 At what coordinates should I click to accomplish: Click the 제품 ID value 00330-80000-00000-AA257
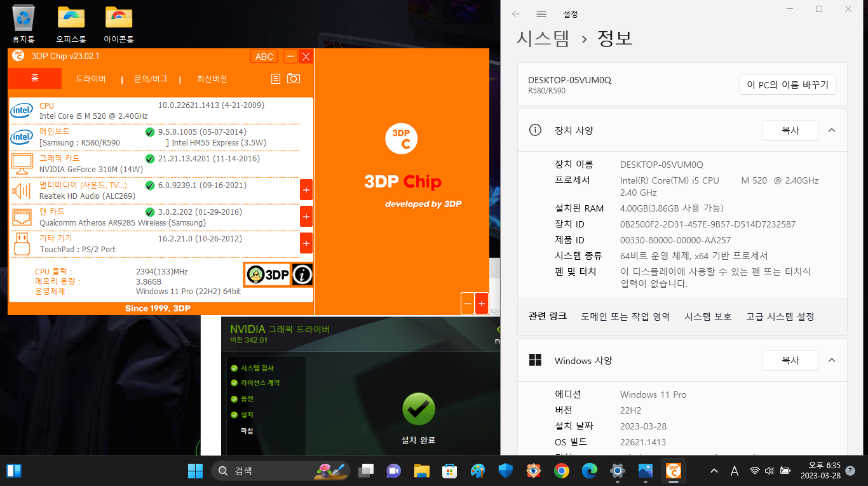click(675, 240)
